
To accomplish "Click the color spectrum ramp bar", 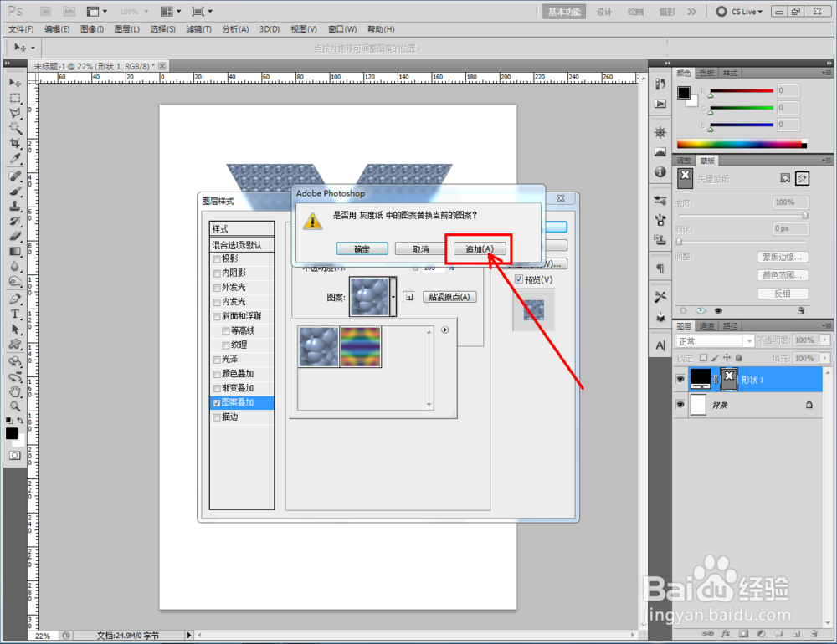I will (x=742, y=144).
